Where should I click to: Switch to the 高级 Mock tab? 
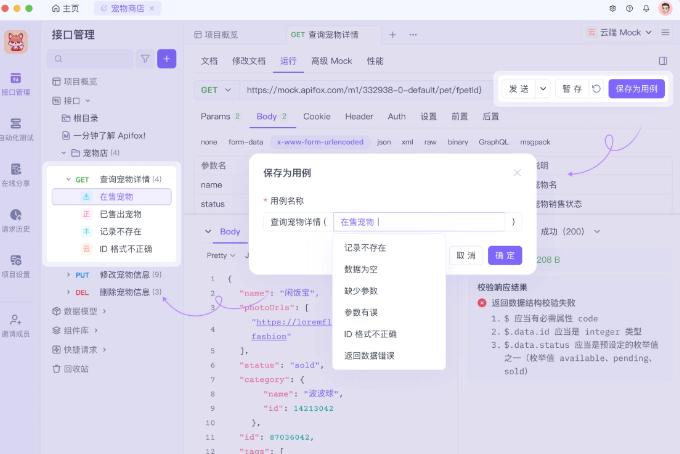click(x=331, y=61)
